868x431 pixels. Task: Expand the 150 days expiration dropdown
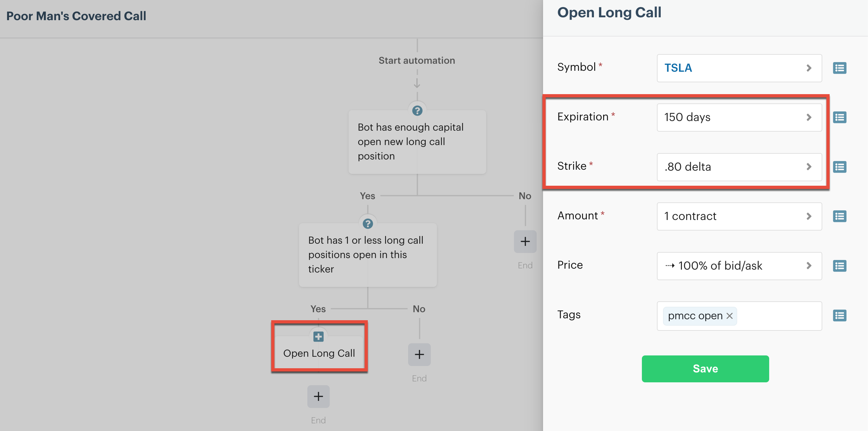click(x=739, y=118)
